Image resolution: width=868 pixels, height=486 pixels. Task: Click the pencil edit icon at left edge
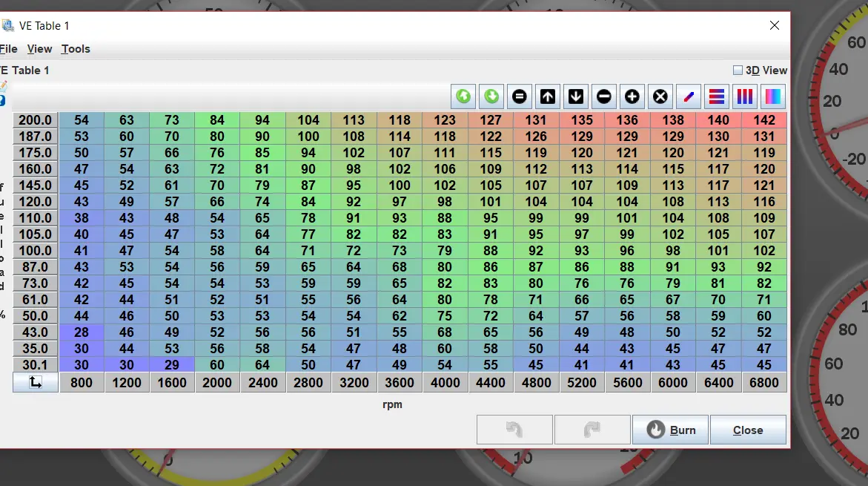click(3, 86)
